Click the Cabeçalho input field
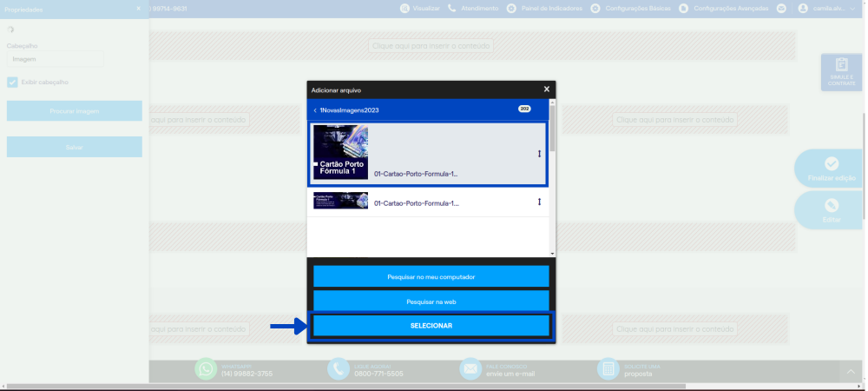 click(x=55, y=59)
